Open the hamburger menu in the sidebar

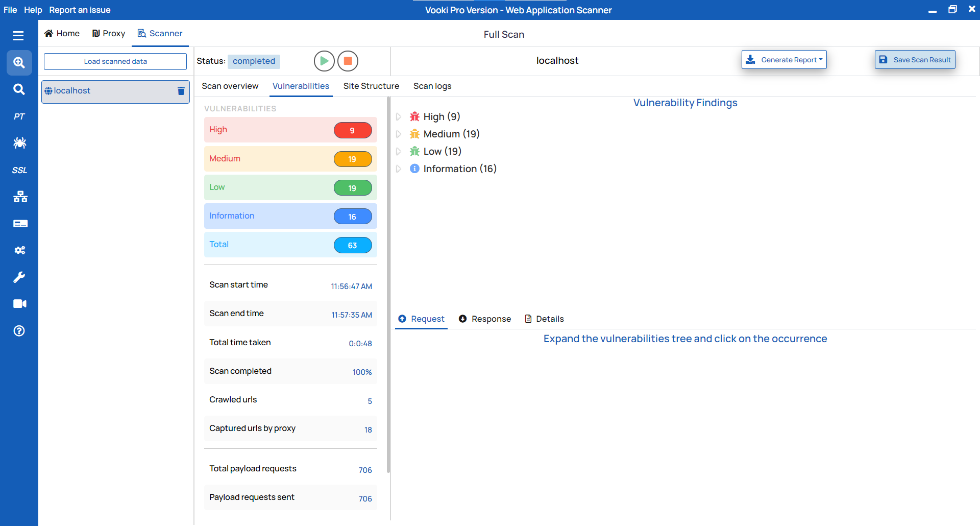18,36
